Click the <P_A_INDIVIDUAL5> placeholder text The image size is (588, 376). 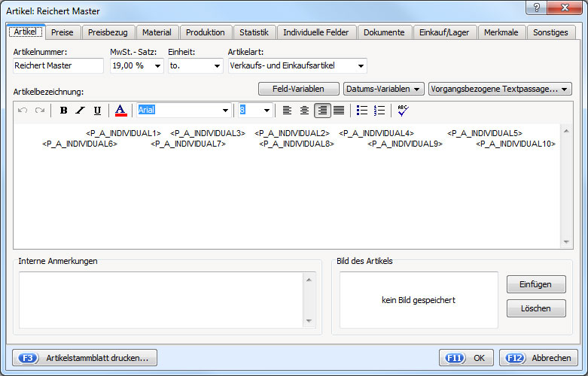tap(485, 133)
